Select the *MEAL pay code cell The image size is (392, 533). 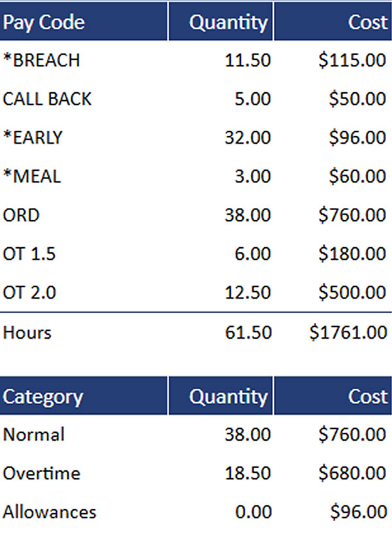[32, 176]
